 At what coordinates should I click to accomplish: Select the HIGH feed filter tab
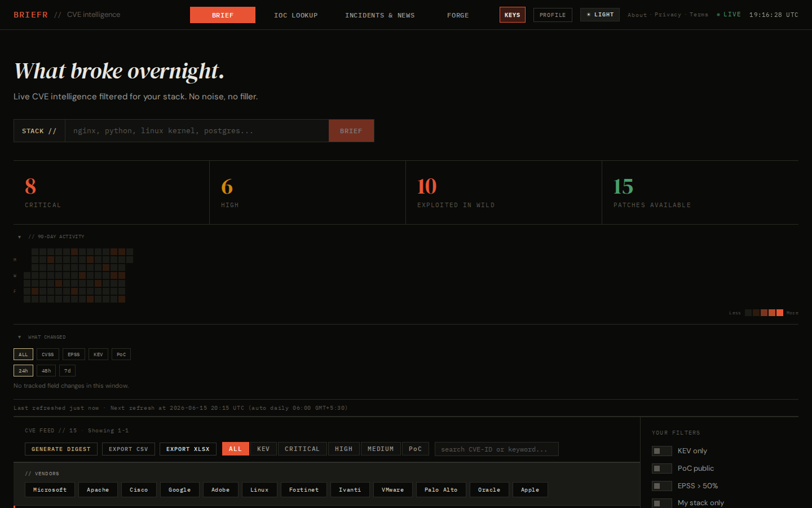(x=344, y=449)
